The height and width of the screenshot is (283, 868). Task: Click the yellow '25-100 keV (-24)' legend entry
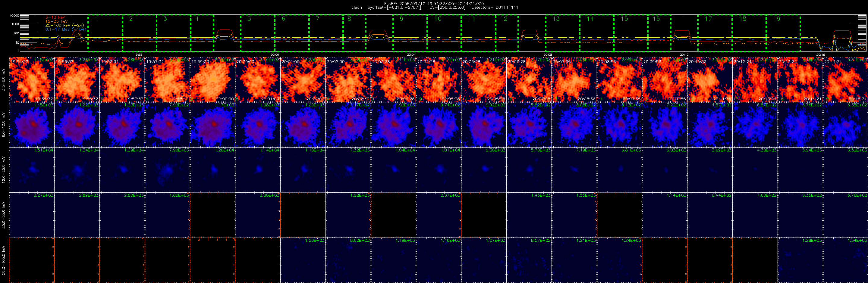[x=65, y=25]
